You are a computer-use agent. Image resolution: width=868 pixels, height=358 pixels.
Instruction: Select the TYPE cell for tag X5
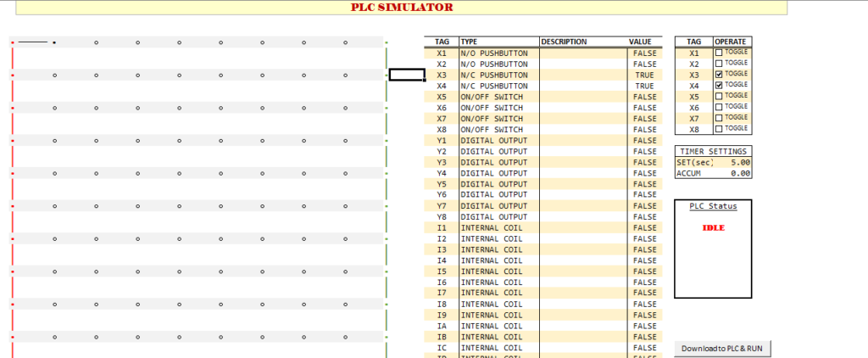pyautogui.click(x=498, y=97)
